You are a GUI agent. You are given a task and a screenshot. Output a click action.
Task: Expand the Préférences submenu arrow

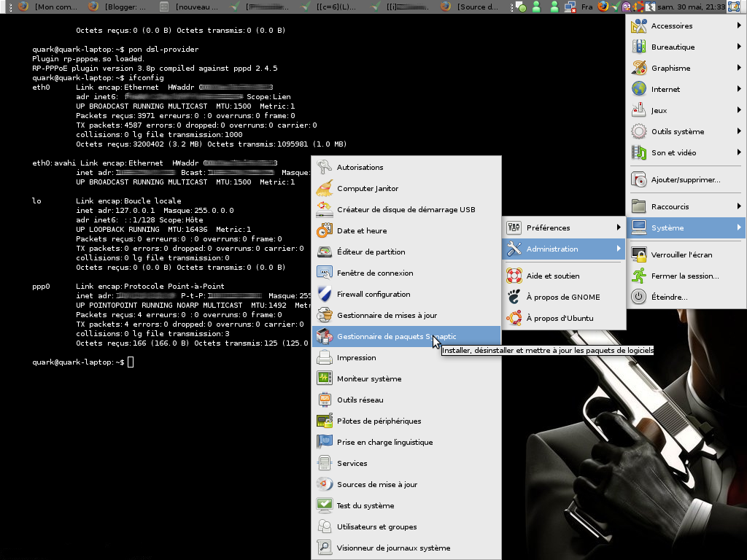(619, 227)
